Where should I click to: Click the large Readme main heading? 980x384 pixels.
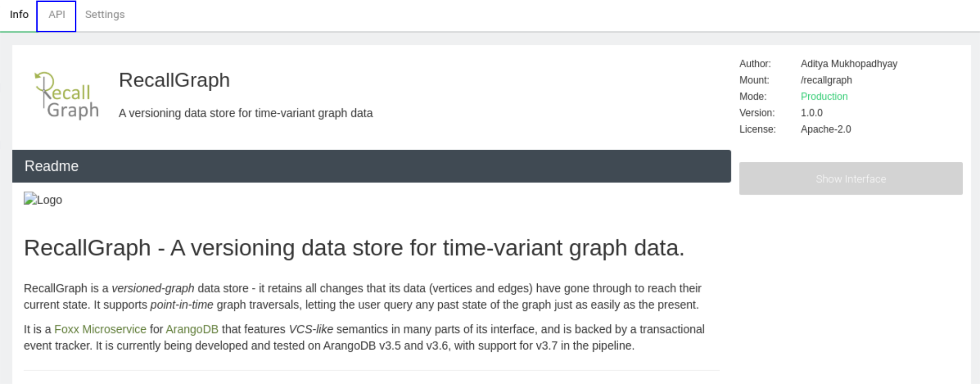pyautogui.click(x=354, y=248)
